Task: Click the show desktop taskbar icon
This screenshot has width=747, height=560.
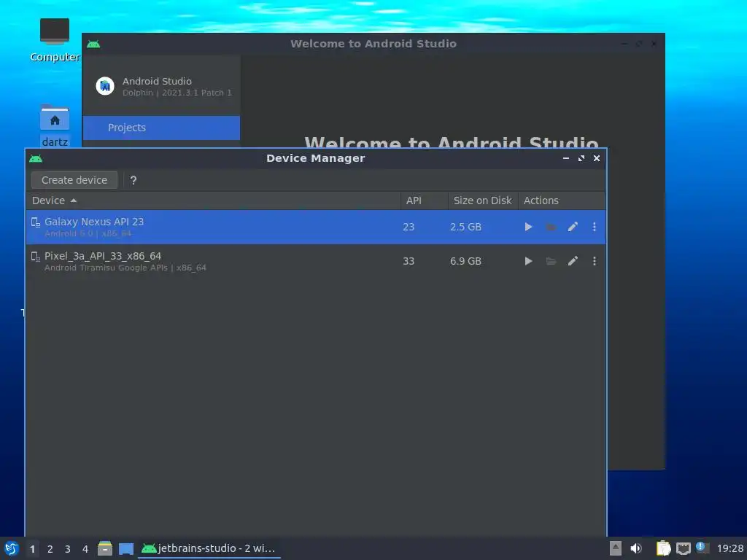Action: click(126, 549)
